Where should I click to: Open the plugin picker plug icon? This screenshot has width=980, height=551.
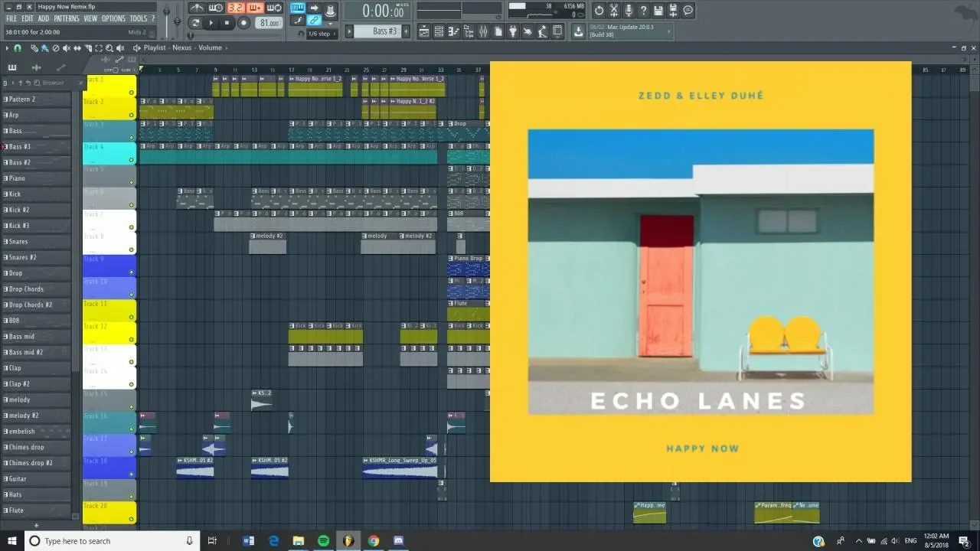click(513, 31)
